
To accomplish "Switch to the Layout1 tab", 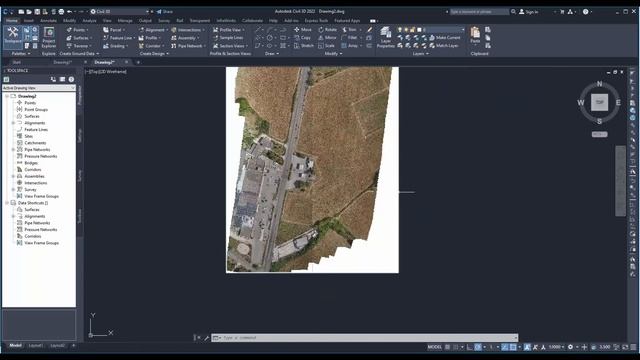I will click(x=36, y=345).
